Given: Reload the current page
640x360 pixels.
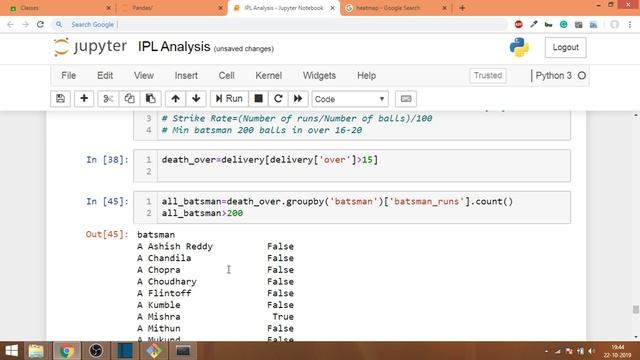Looking at the screenshot, I should (x=40, y=24).
